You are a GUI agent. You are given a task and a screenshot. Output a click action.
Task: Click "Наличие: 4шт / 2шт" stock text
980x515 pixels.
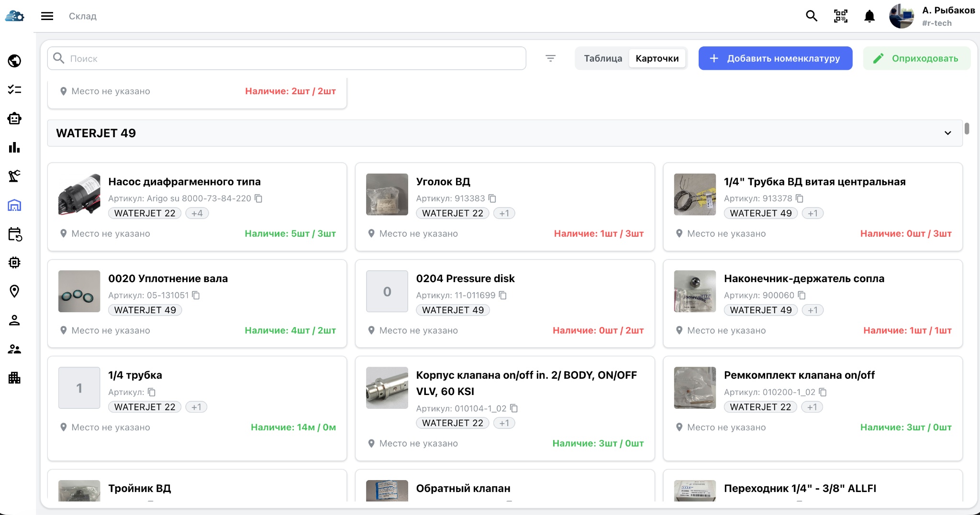click(x=290, y=330)
